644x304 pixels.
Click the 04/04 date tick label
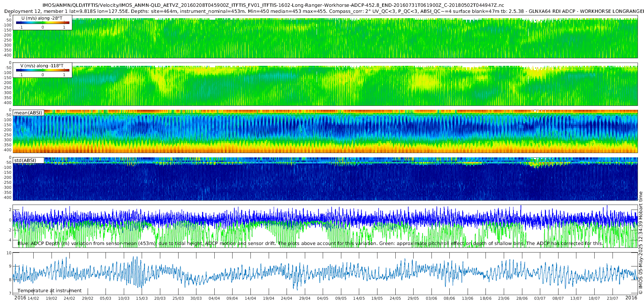[214, 298]
